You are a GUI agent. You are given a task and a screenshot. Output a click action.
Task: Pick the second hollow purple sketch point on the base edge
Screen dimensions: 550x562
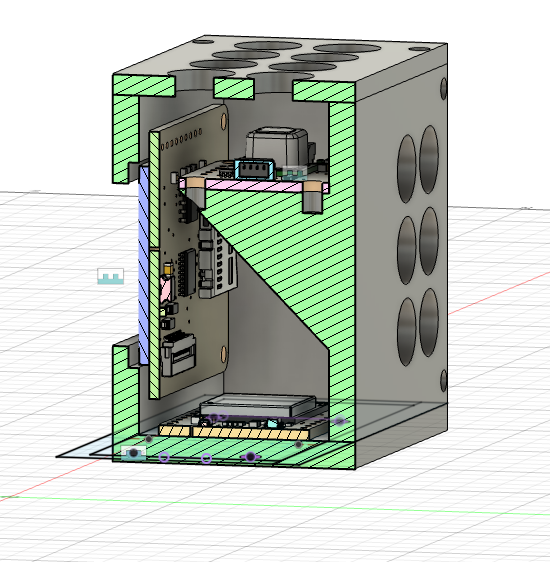(x=206, y=458)
